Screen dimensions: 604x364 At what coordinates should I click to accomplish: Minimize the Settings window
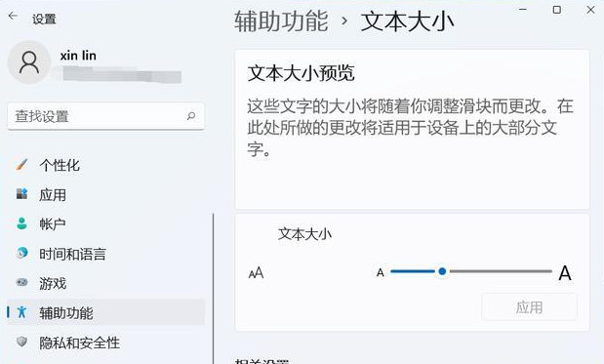[523, 10]
